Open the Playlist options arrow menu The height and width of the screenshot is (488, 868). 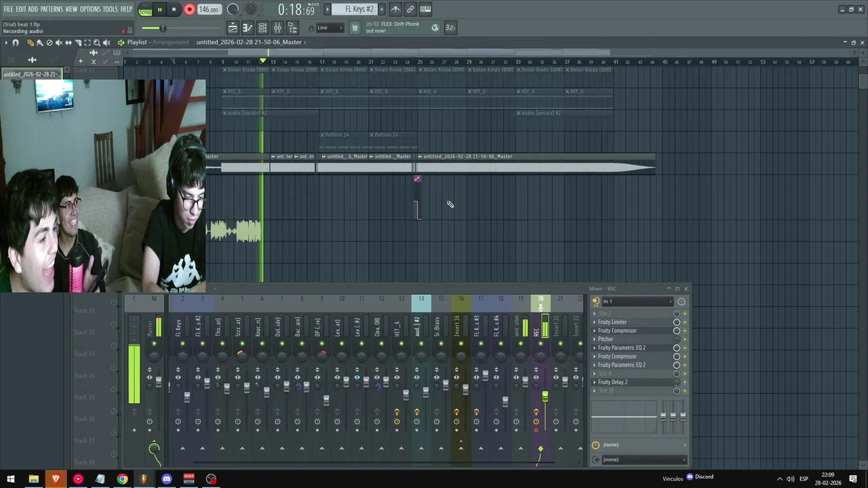[6, 43]
